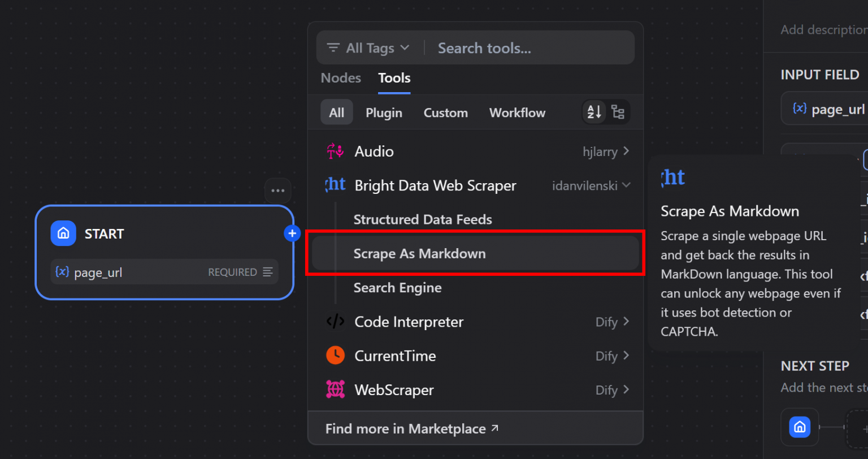Click the blue home icon on START node

point(63,233)
